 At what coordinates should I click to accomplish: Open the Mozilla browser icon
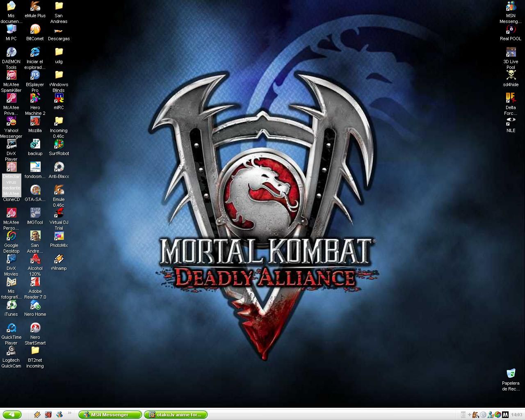coord(35,121)
